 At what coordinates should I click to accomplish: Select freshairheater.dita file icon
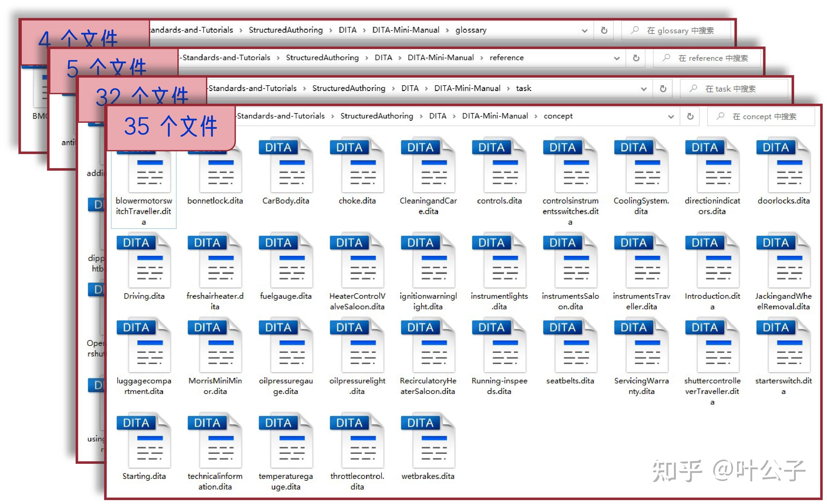(x=215, y=260)
